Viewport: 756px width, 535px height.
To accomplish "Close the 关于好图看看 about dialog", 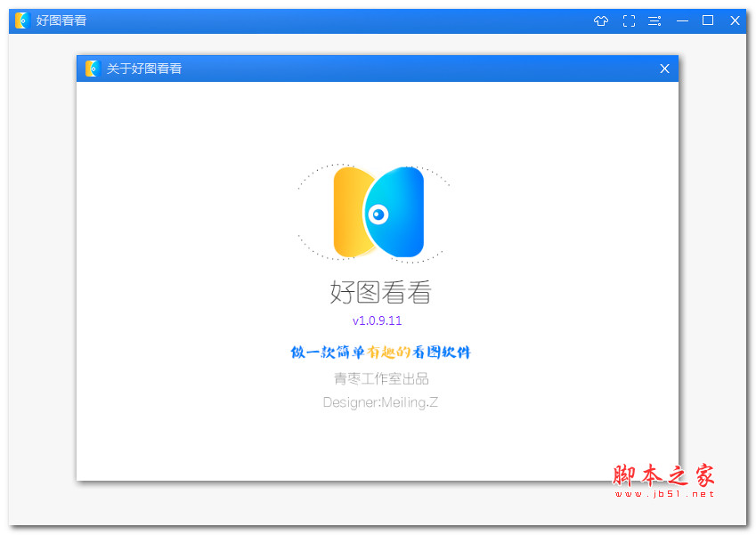I will [664, 69].
